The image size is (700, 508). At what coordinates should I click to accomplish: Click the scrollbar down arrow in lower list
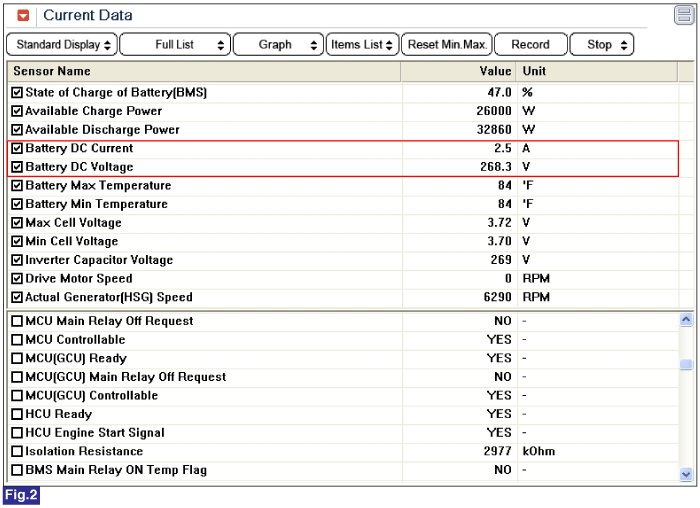pos(686,474)
